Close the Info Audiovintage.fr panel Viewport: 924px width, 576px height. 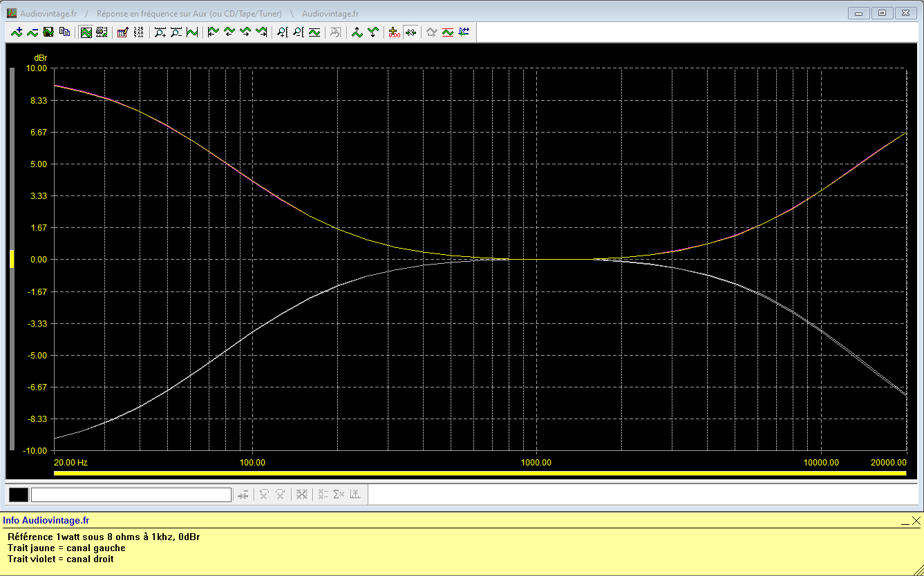(916, 521)
